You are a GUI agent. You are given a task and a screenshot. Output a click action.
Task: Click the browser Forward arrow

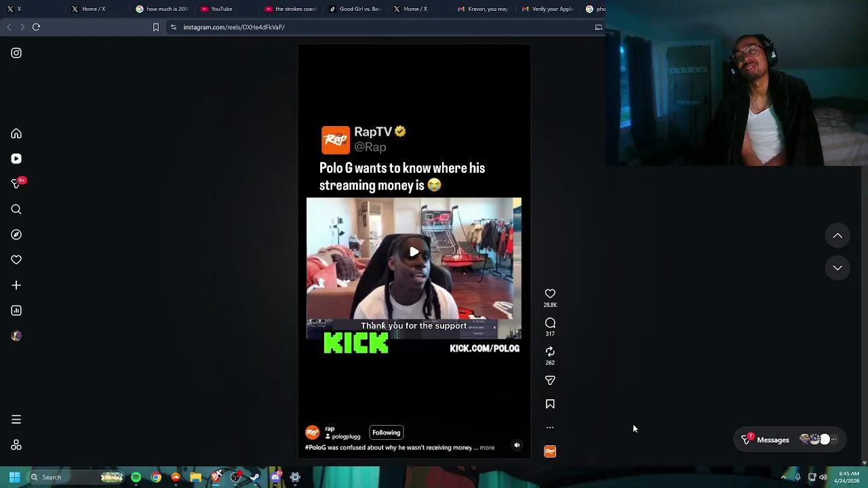point(22,27)
